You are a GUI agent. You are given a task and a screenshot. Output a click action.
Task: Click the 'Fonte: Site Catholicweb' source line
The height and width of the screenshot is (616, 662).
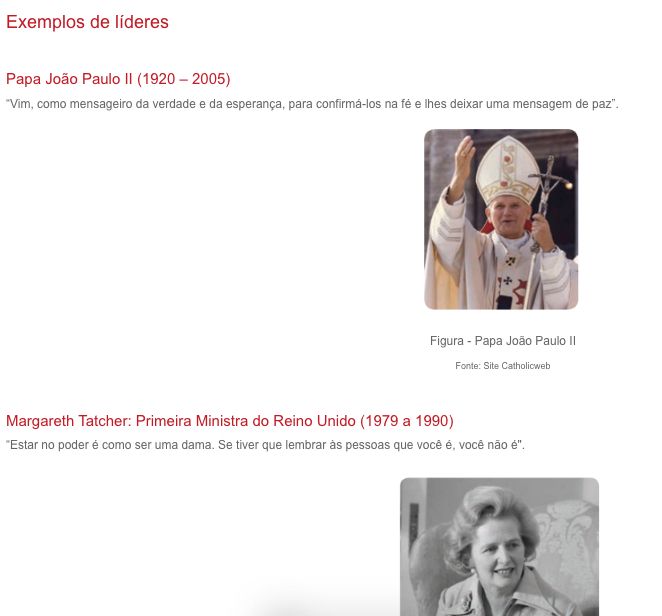(x=502, y=366)
